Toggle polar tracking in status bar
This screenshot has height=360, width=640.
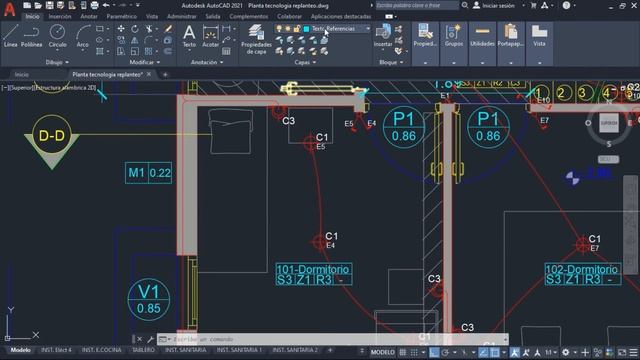445,352
